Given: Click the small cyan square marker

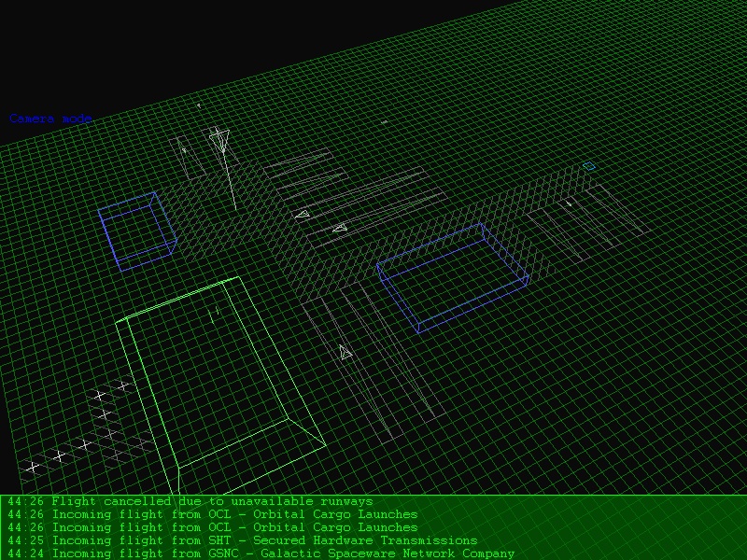Looking at the screenshot, I should 589,166.
